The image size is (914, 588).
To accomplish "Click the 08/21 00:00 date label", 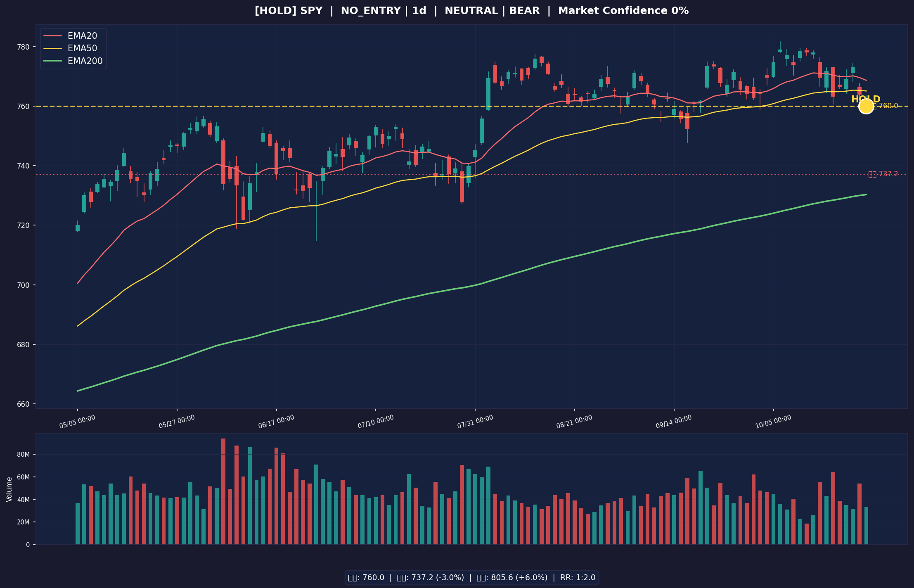I will pyautogui.click(x=574, y=422).
